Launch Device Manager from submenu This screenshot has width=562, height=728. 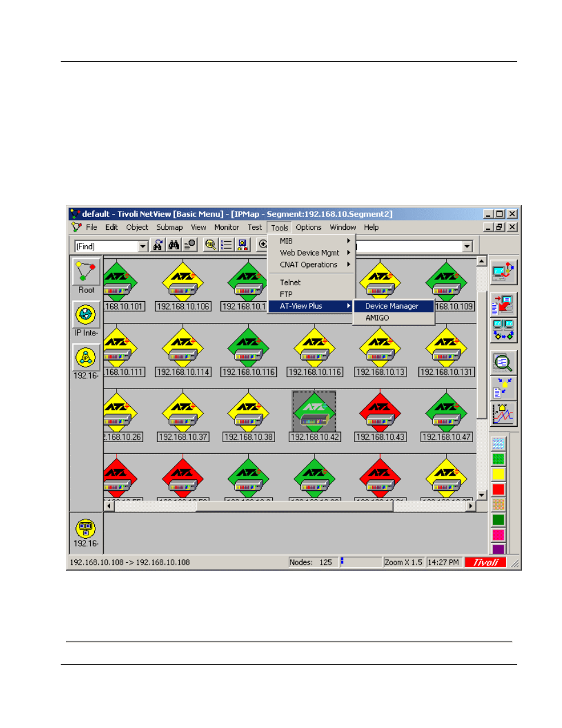click(x=394, y=306)
